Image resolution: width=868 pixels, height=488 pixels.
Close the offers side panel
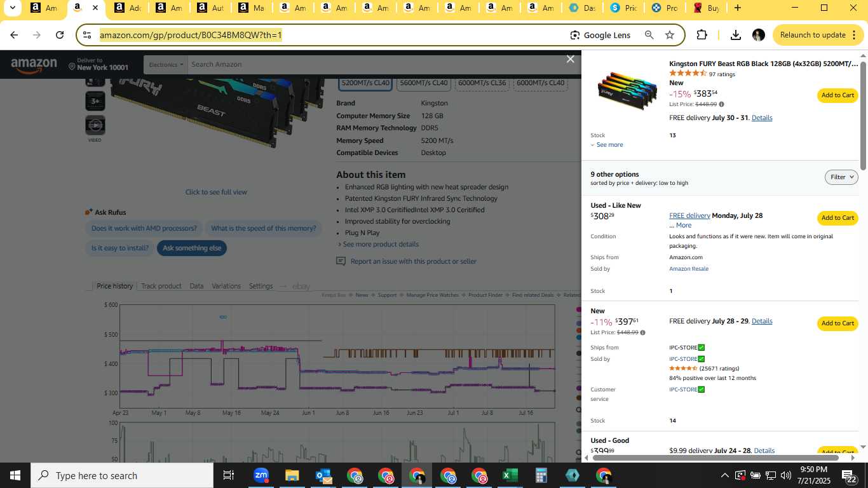(x=570, y=59)
